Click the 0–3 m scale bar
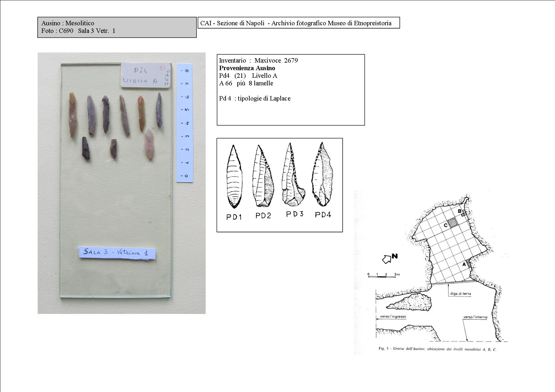 382,277
